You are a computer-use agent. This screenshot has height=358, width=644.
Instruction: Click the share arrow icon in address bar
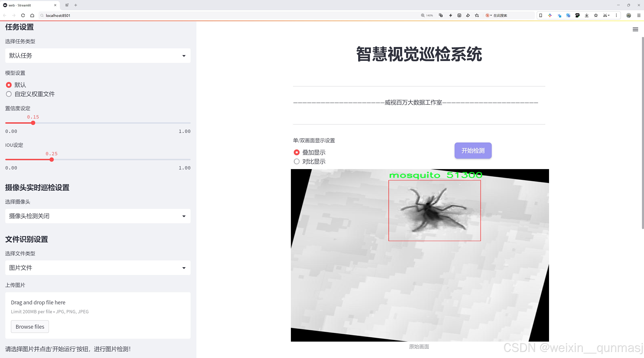pyautogui.click(x=468, y=16)
